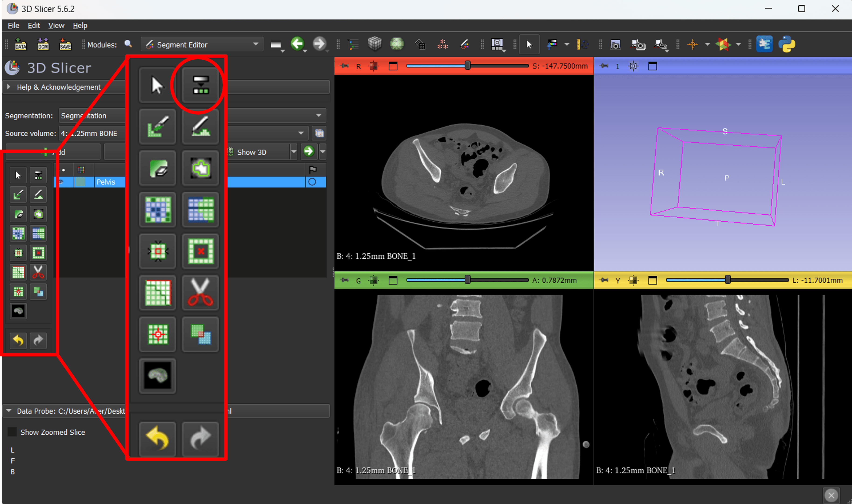Open the View menu

pyautogui.click(x=56, y=25)
